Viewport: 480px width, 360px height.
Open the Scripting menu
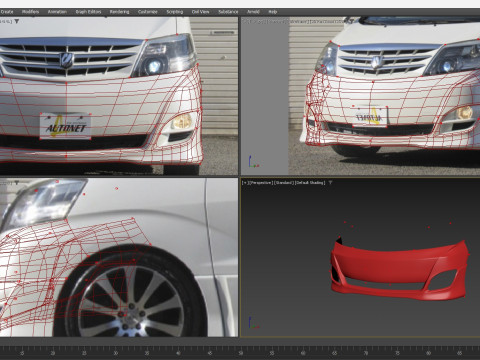coord(175,12)
